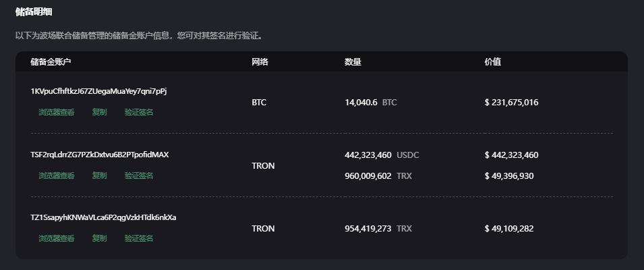Image resolution: width=644 pixels, height=270 pixels.
Task: Open 浏览器查看 for TZ1SsapyhKNWaVLca6P address
Action: pyautogui.click(x=57, y=238)
